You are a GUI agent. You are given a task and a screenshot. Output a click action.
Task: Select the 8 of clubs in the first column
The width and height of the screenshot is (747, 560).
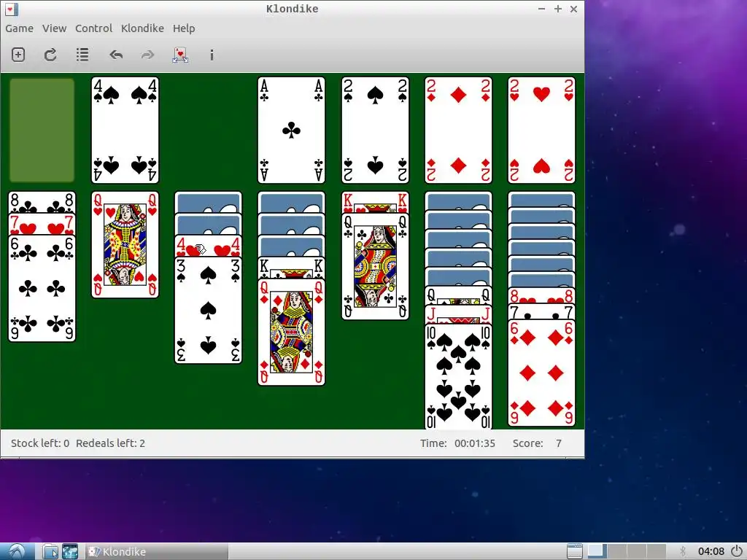pyautogui.click(x=42, y=203)
